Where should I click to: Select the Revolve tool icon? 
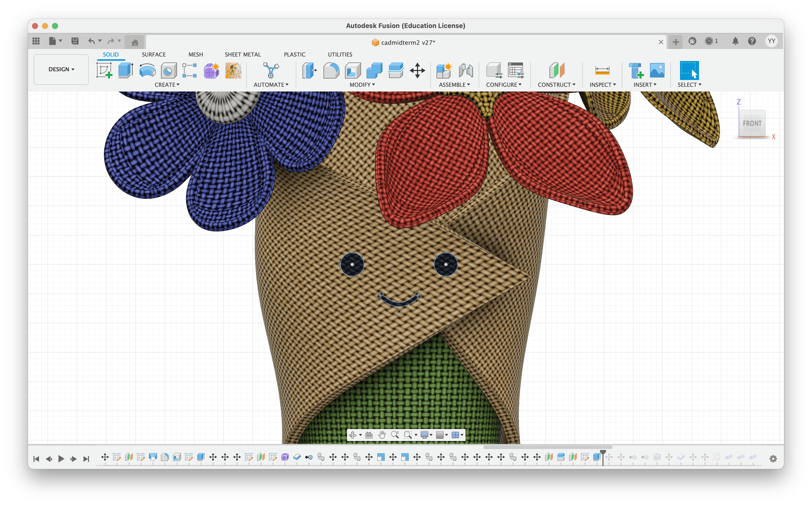[x=147, y=70]
